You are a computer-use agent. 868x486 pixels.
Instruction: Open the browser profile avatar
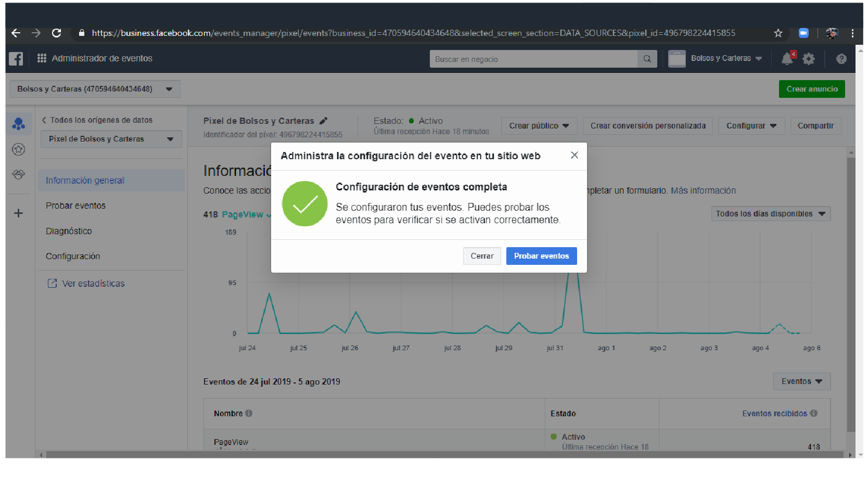point(832,33)
